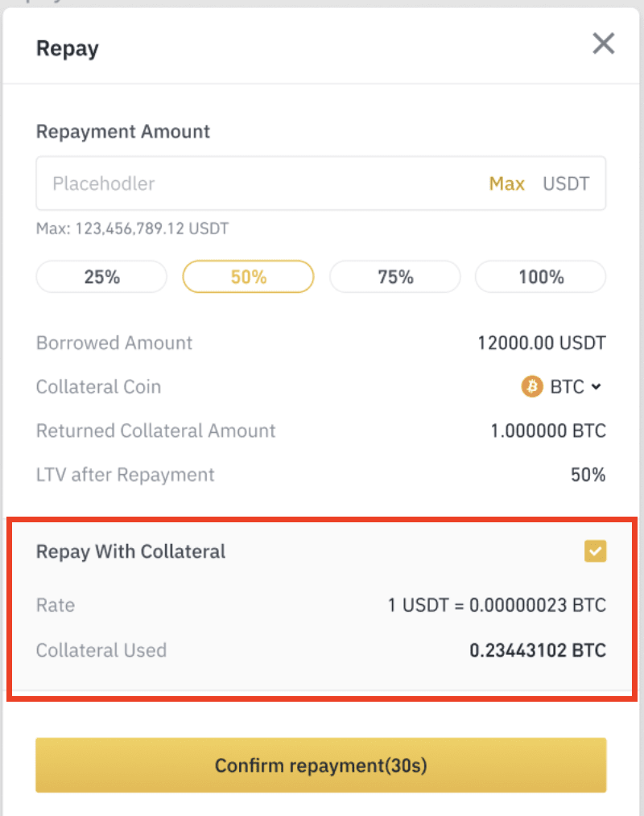Select the 25% repayment option

[x=101, y=277]
